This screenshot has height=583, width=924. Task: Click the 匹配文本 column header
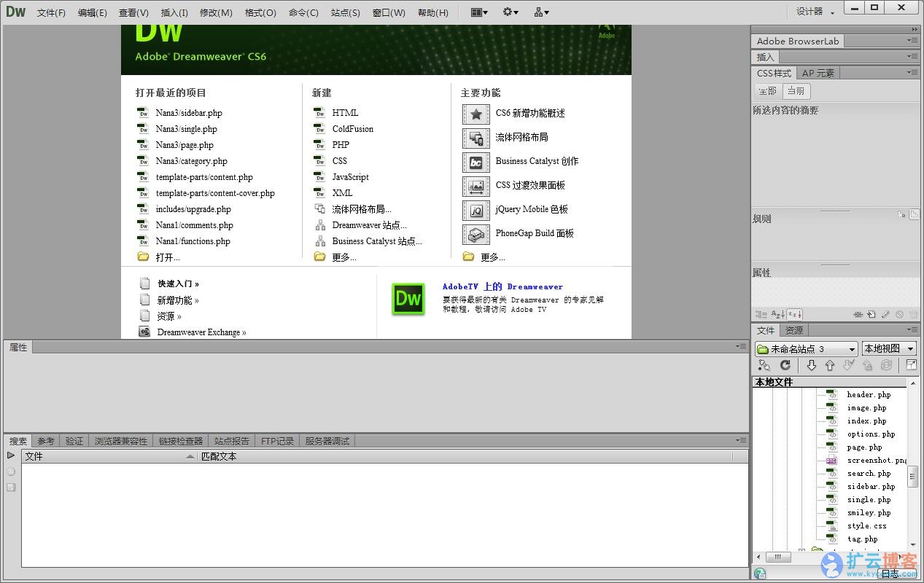[x=465, y=456]
